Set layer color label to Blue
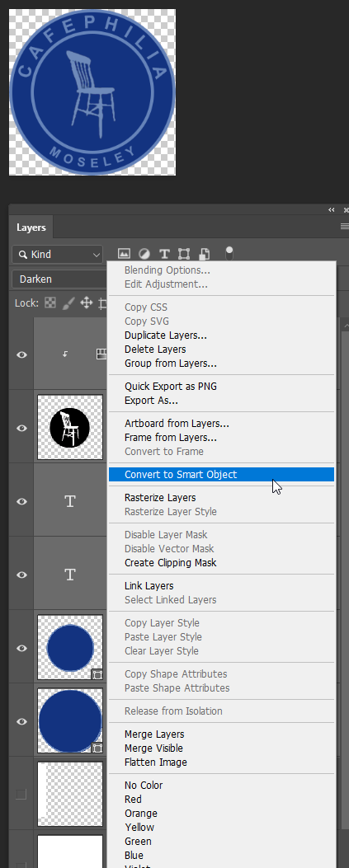 (134, 856)
